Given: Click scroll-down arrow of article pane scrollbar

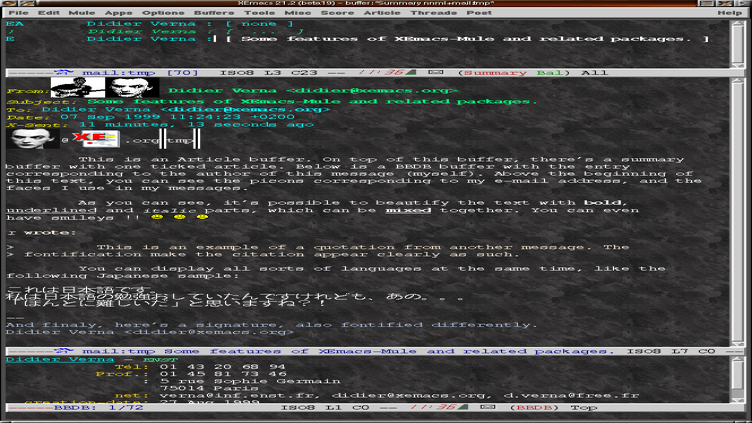Looking at the screenshot, I should click(x=737, y=343).
